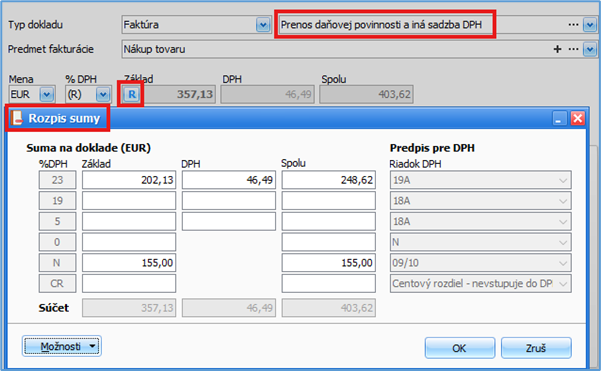Click the empty Základ field in 0% row
Viewport: 601px width, 371px height.
click(129, 242)
